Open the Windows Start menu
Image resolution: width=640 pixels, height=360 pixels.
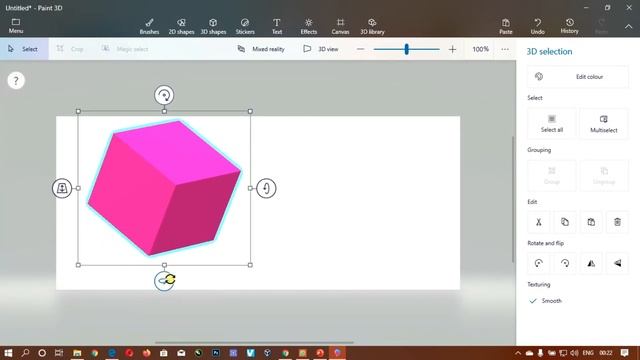8,353
